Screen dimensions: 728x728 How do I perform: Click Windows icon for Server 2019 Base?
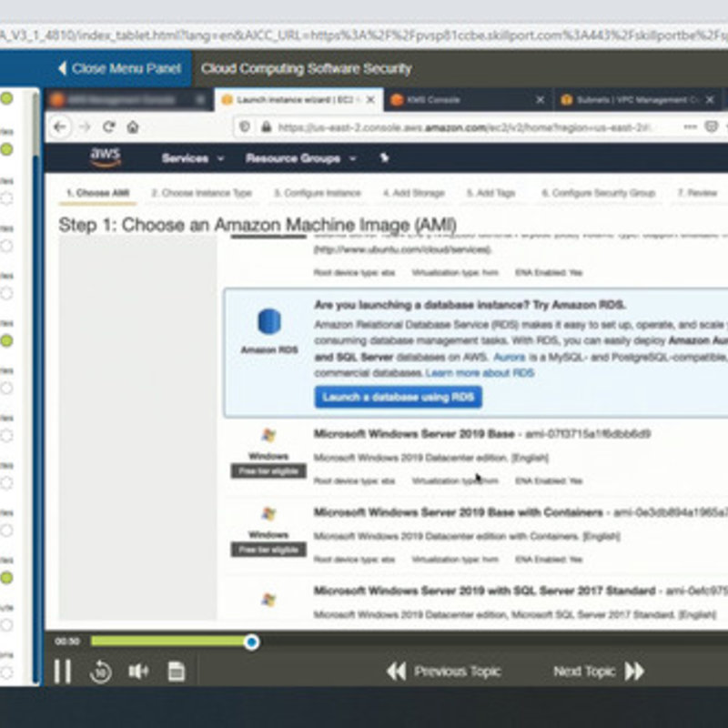268,436
